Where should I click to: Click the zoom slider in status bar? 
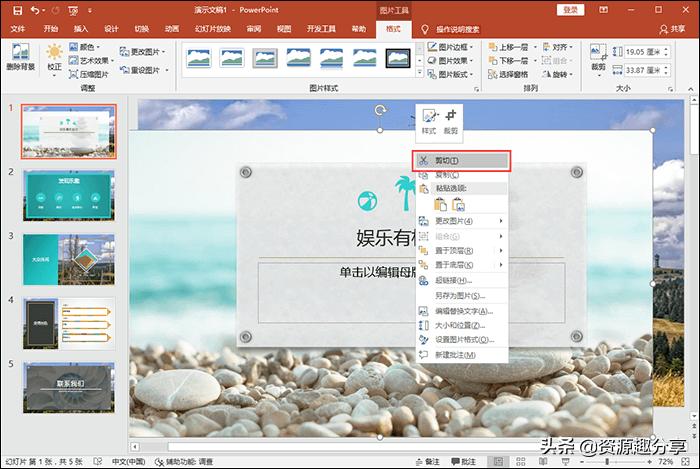[616, 461]
